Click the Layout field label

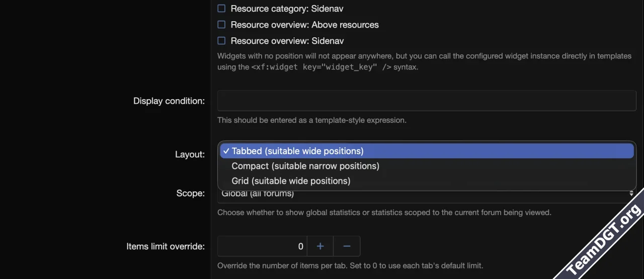click(x=190, y=155)
